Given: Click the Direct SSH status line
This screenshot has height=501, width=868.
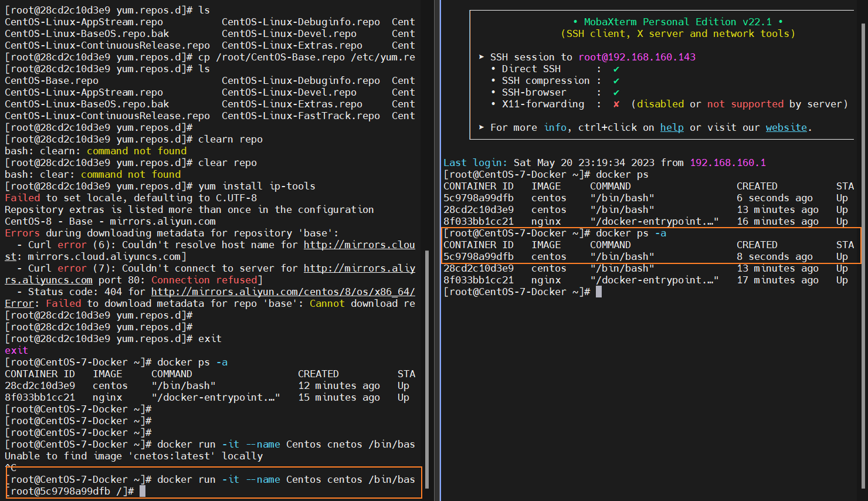Looking at the screenshot, I should 555,69.
